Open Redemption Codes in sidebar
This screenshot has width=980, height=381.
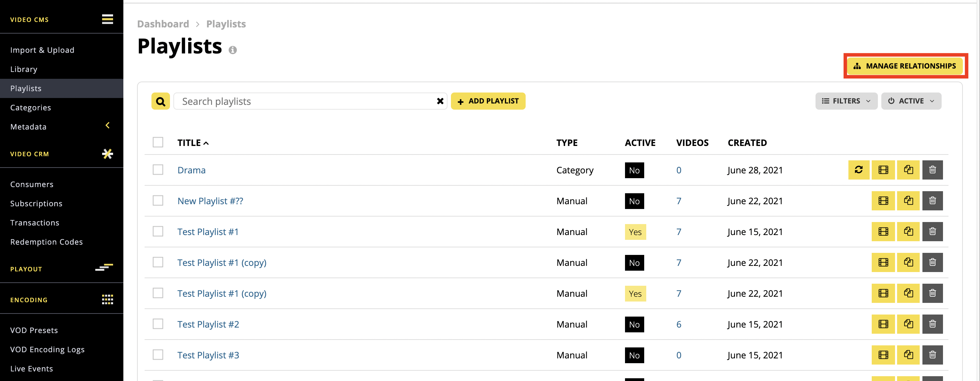[x=46, y=242]
